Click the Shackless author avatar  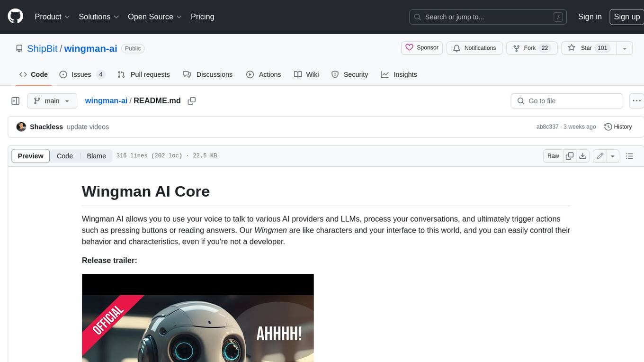click(x=21, y=127)
